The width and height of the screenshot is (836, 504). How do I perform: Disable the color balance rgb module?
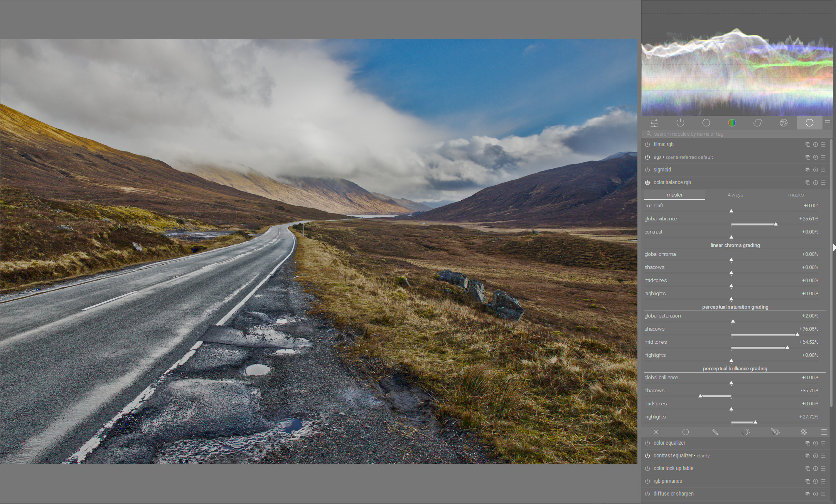(x=647, y=183)
